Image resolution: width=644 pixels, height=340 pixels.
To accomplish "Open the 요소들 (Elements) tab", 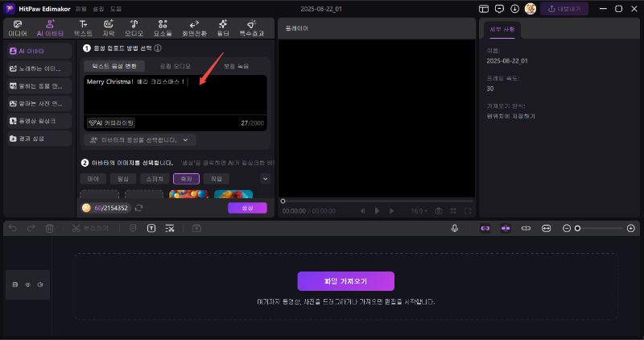I will tap(163, 28).
